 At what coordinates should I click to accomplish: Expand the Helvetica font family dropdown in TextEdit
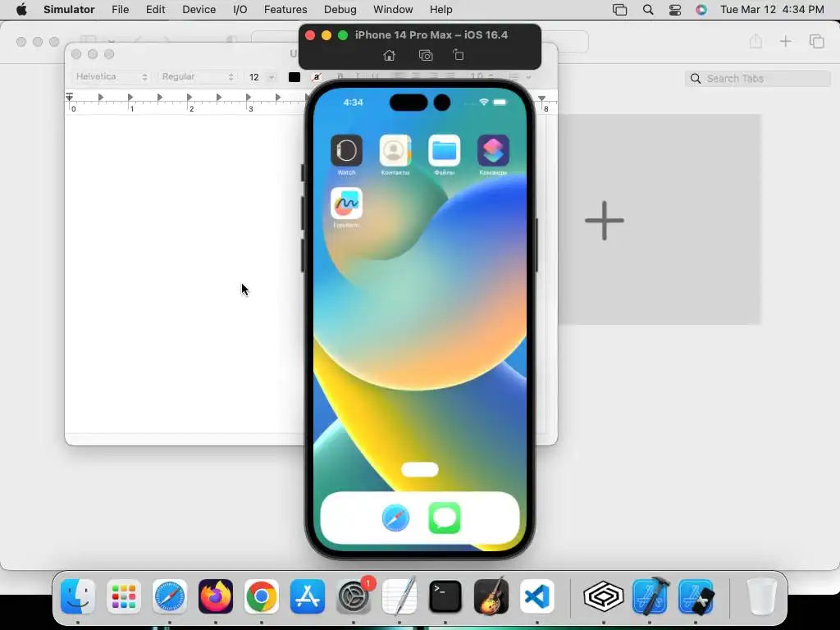pyautogui.click(x=111, y=76)
